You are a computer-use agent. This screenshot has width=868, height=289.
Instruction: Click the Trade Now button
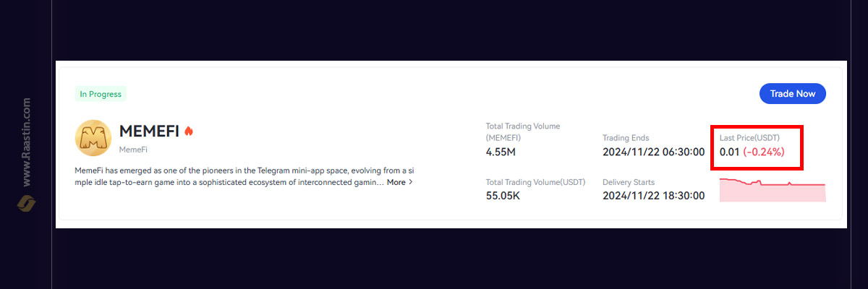(793, 94)
